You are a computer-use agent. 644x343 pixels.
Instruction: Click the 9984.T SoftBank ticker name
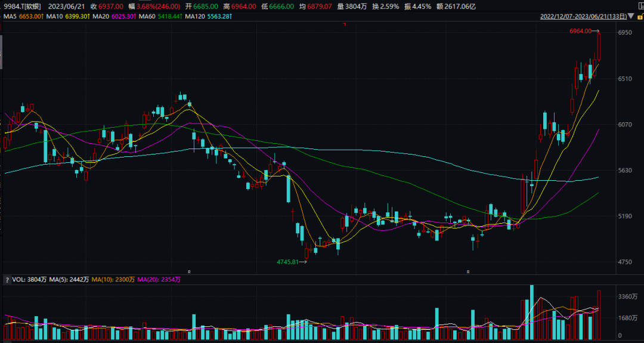(21, 6)
